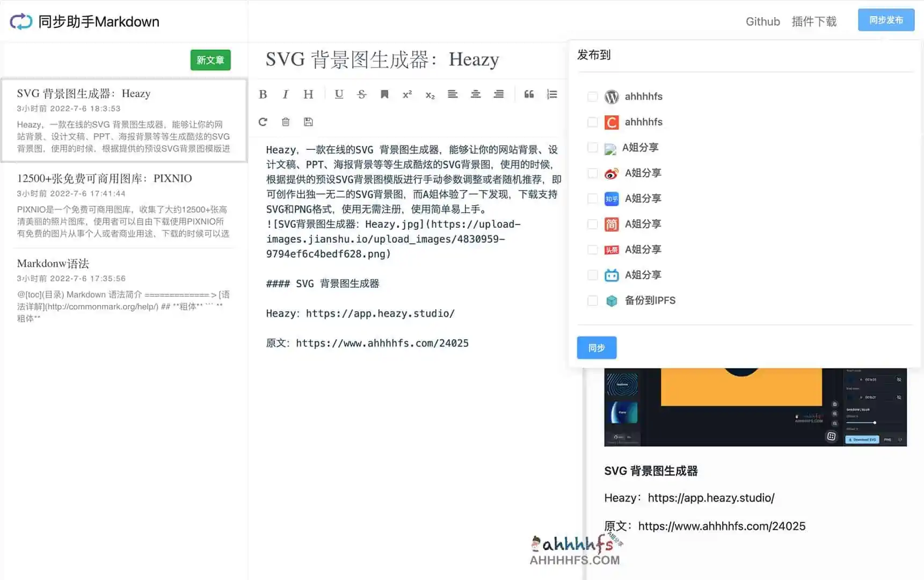Enable the Zhihu A姐分享 publish target
The image size is (924, 580).
[x=593, y=198]
